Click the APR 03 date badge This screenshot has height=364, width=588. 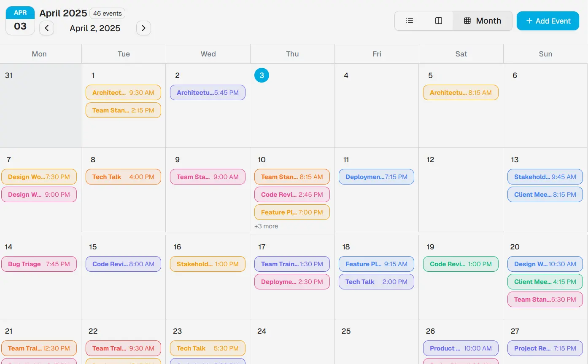[20, 20]
